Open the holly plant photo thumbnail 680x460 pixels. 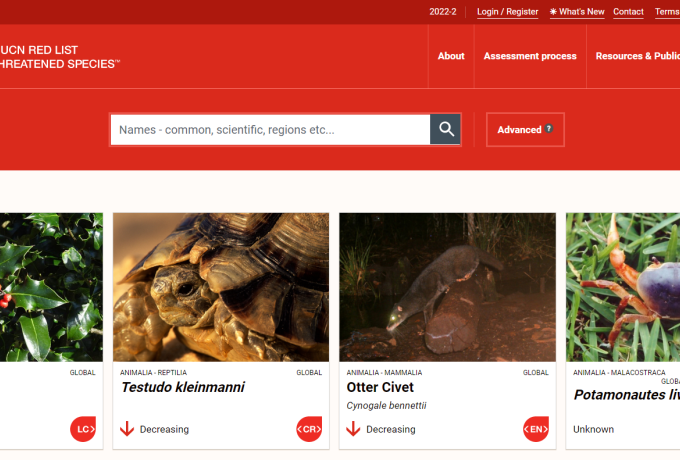point(51,287)
